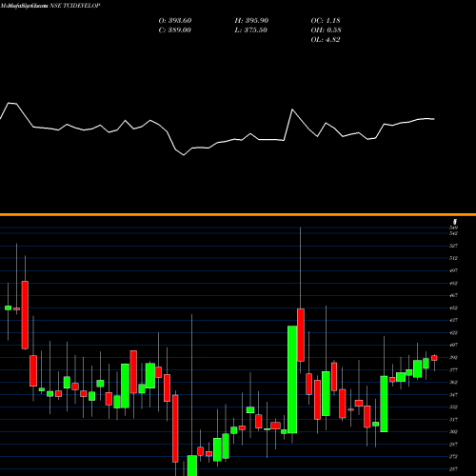476x476 pixels.
Task: Click the 452 price axis label
Action: 453,307
